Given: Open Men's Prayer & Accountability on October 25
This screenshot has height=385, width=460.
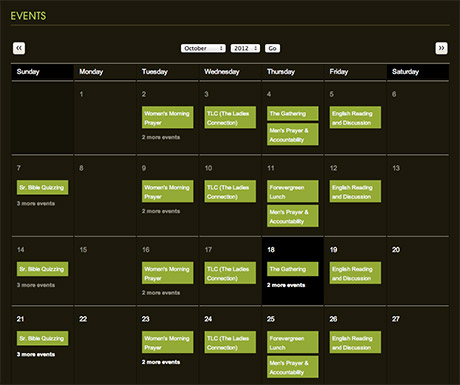Looking at the screenshot, I should [x=293, y=367].
